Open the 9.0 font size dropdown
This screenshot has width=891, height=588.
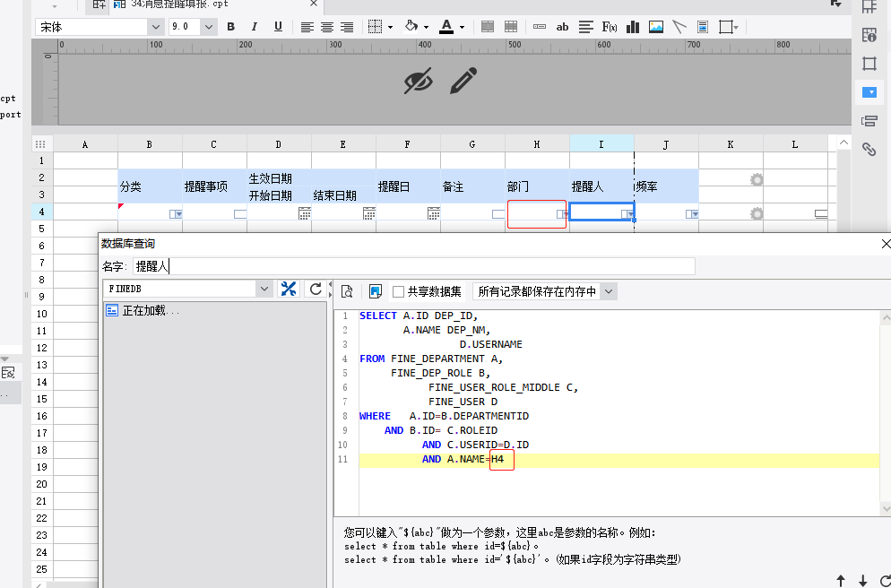tap(209, 27)
